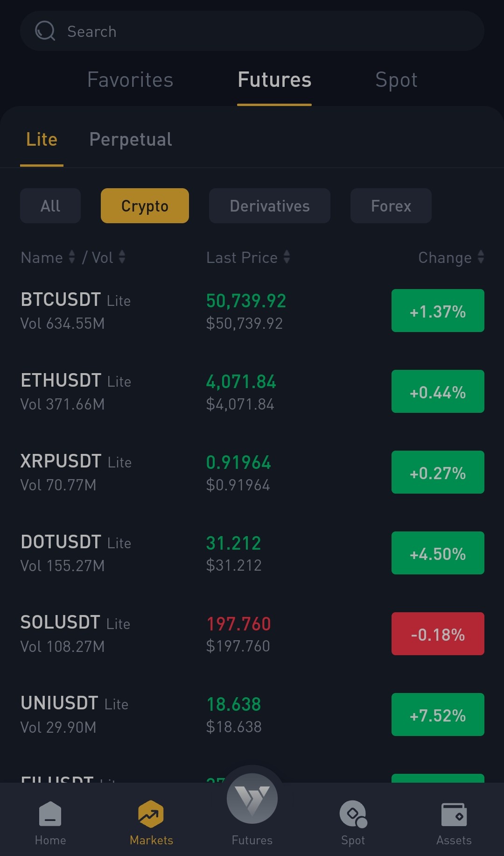Choose the Forex filter chip

[x=391, y=206]
